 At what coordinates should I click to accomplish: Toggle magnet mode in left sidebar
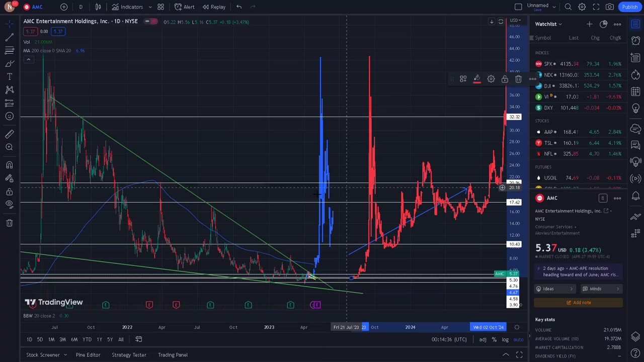click(x=9, y=165)
